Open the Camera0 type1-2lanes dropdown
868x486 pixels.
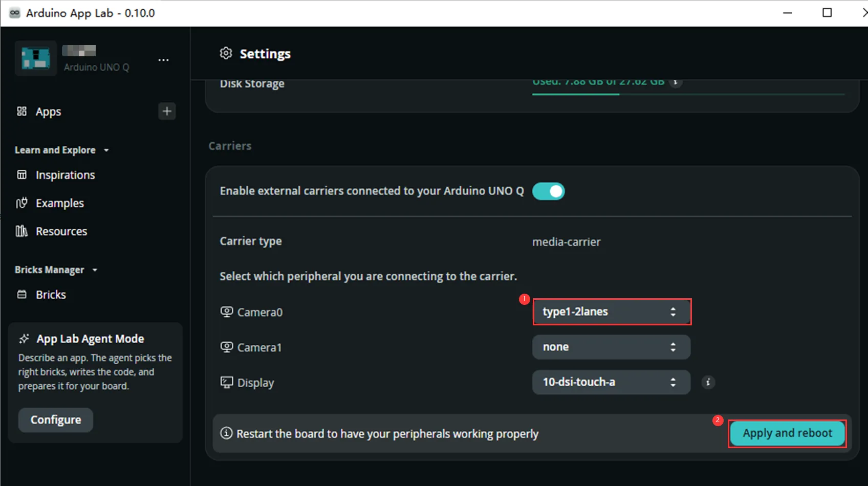click(x=612, y=312)
